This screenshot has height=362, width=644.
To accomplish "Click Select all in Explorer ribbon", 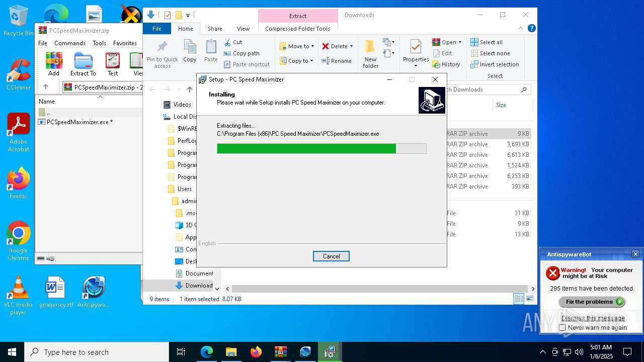I will coord(487,42).
